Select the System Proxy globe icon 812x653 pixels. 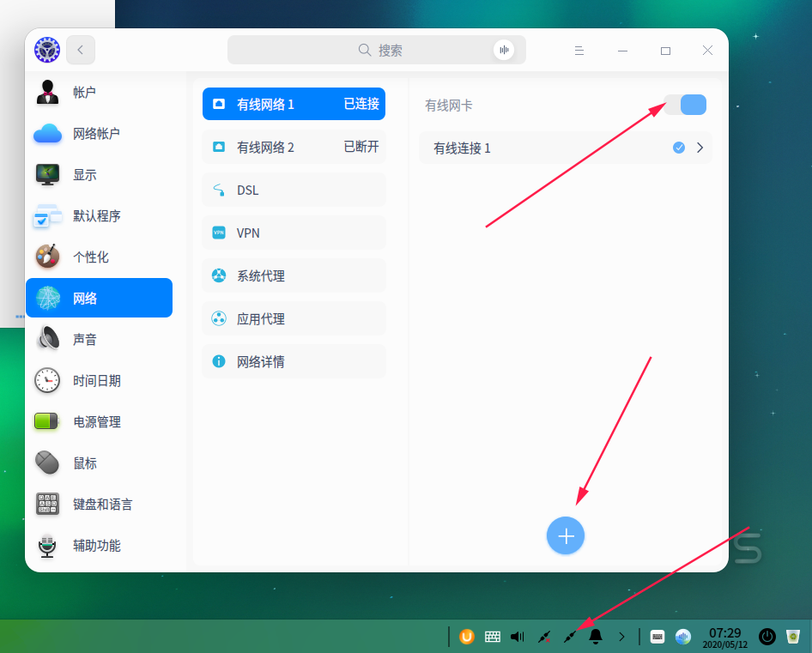point(217,275)
